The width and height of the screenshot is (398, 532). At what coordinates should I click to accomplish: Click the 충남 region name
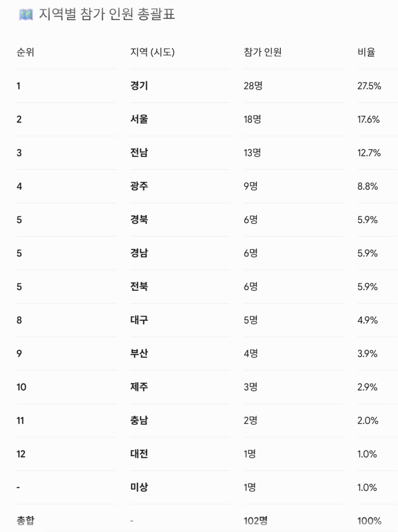point(139,420)
